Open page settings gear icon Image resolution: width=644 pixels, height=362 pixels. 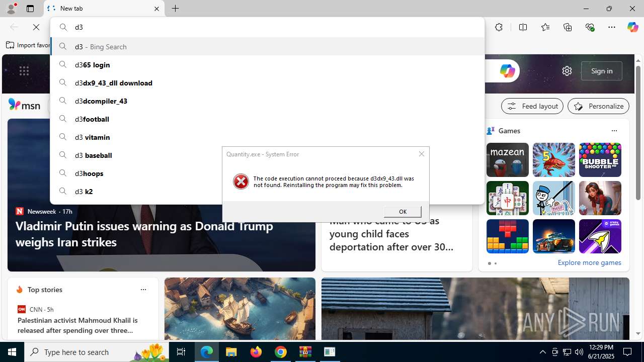(567, 71)
